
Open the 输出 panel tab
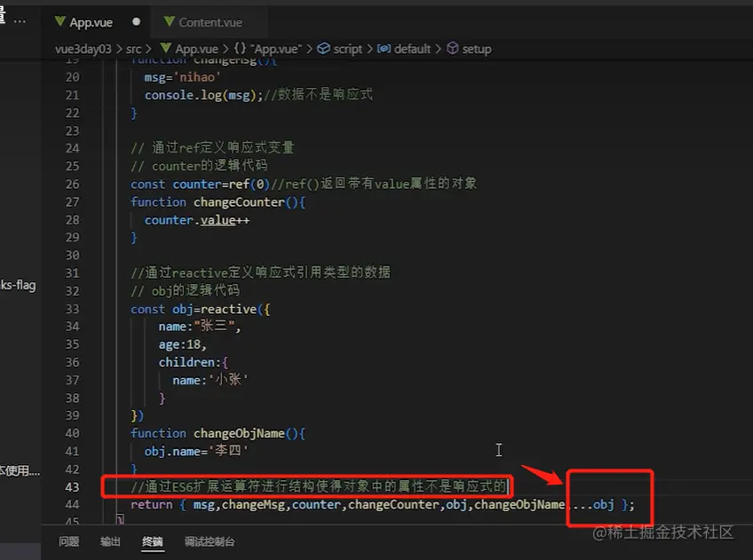[x=110, y=541]
